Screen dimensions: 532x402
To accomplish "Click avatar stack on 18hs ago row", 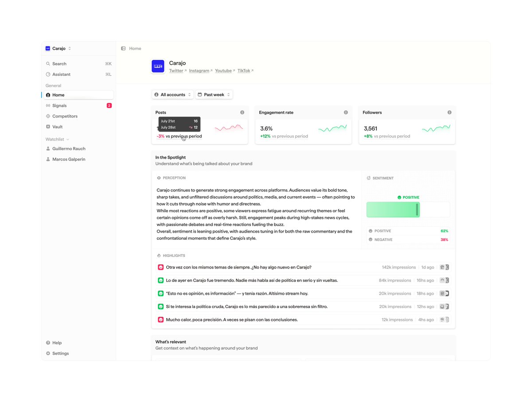I will pyautogui.click(x=444, y=293).
